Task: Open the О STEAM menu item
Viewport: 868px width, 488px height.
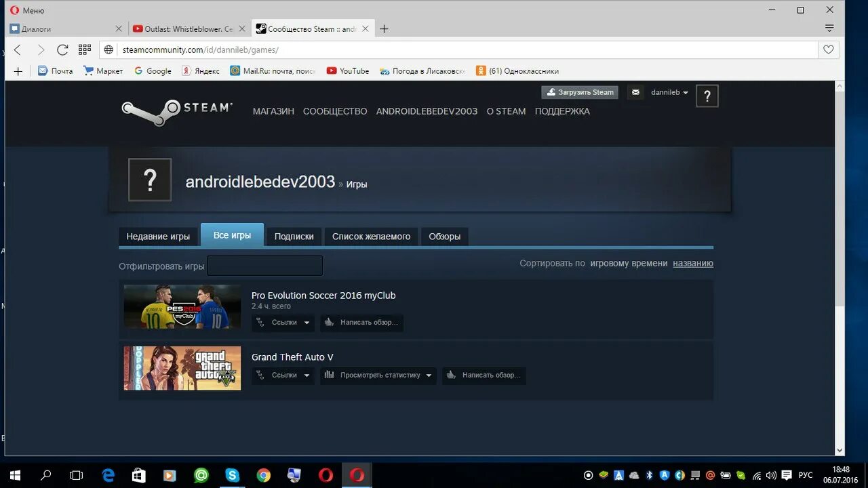Action: pos(506,111)
